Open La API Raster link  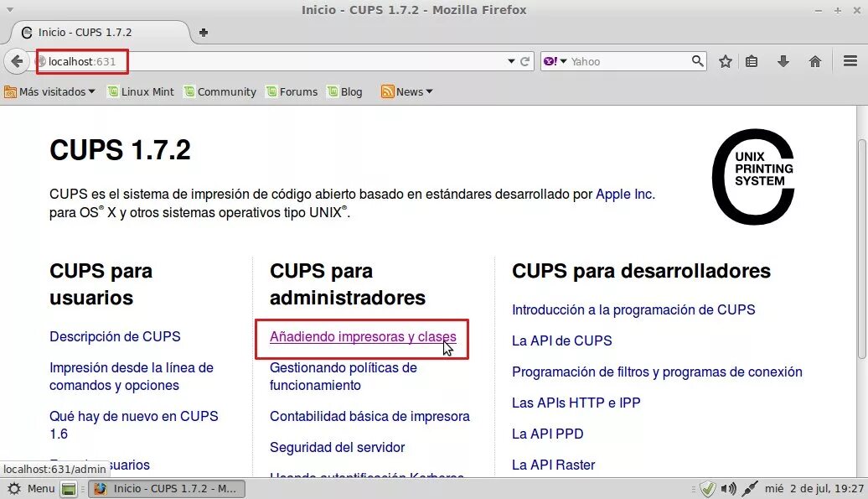(554, 465)
